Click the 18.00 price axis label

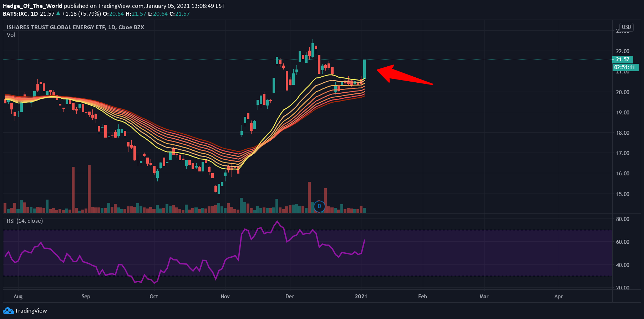(x=623, y=133)
